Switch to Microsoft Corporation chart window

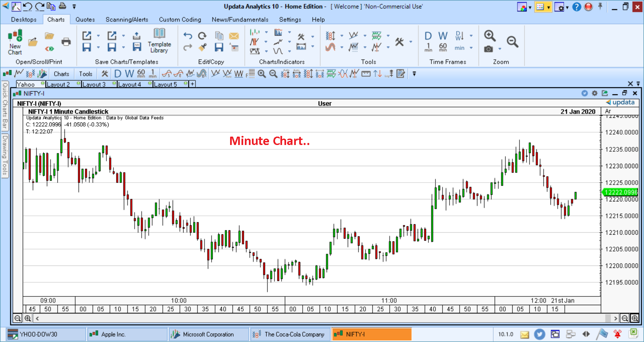coord(209,334)
